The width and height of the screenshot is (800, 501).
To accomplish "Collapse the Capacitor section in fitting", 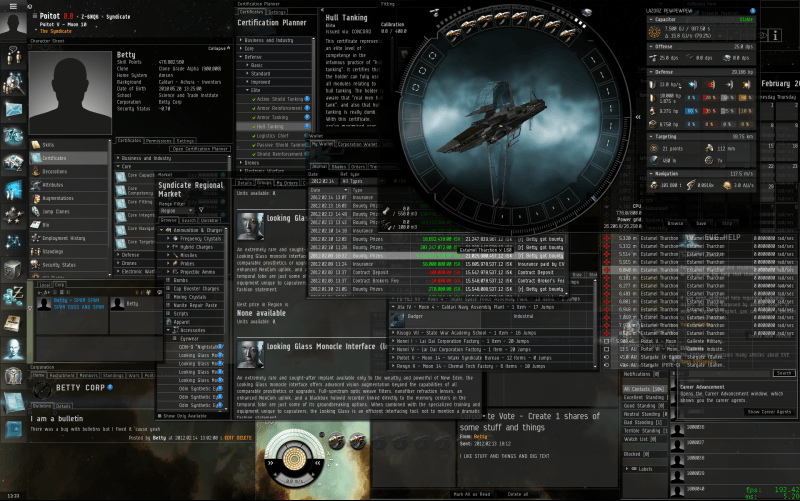I will point(651,19).
